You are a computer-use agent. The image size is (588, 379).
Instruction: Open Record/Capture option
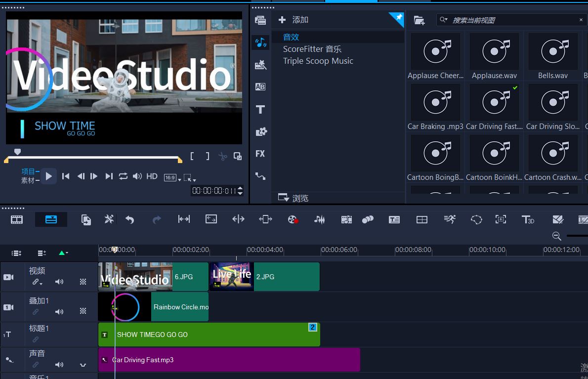pos(293,220)
